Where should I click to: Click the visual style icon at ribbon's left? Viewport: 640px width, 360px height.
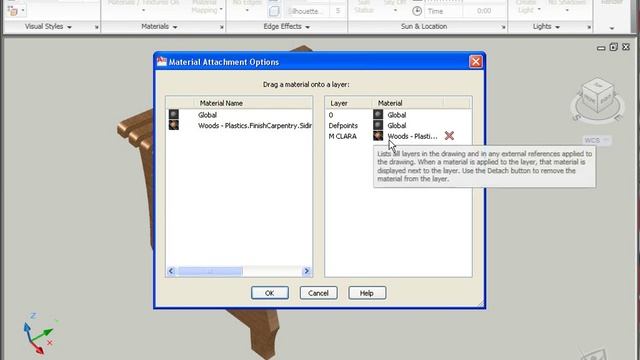[x=13, y=11]
